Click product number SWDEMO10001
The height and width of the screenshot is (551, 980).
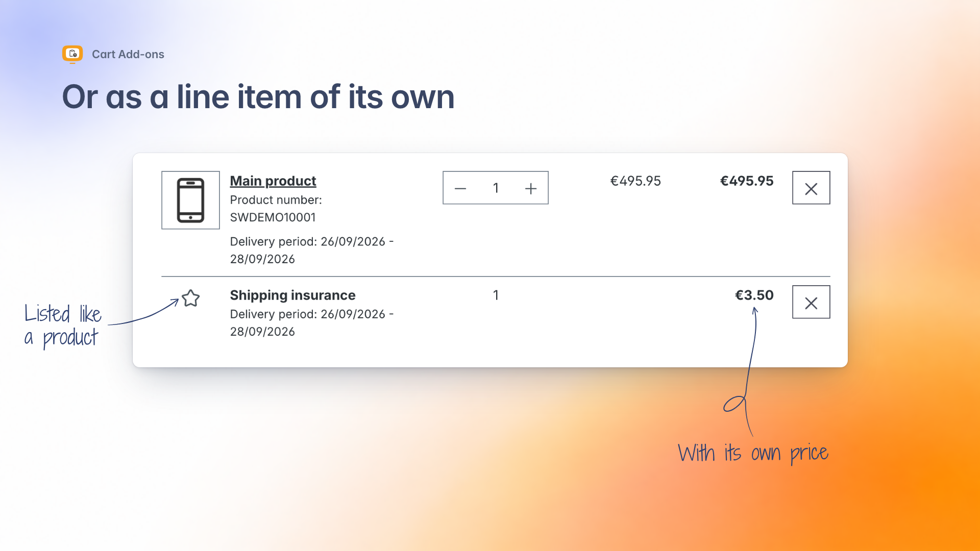[273, 217]
